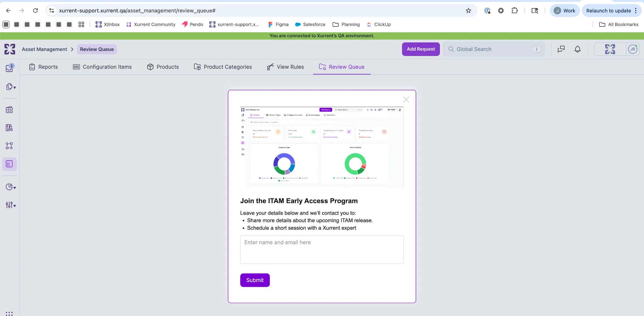Screen dimensions: 644x316
Task: Expand the settings sliders sidebar menu
Action: [11, 205]
